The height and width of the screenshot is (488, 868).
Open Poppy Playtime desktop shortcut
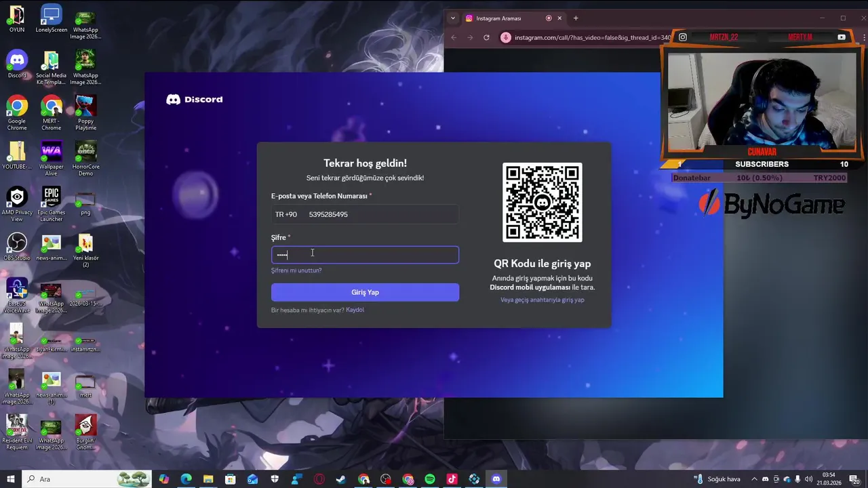[x=85, y=114]
